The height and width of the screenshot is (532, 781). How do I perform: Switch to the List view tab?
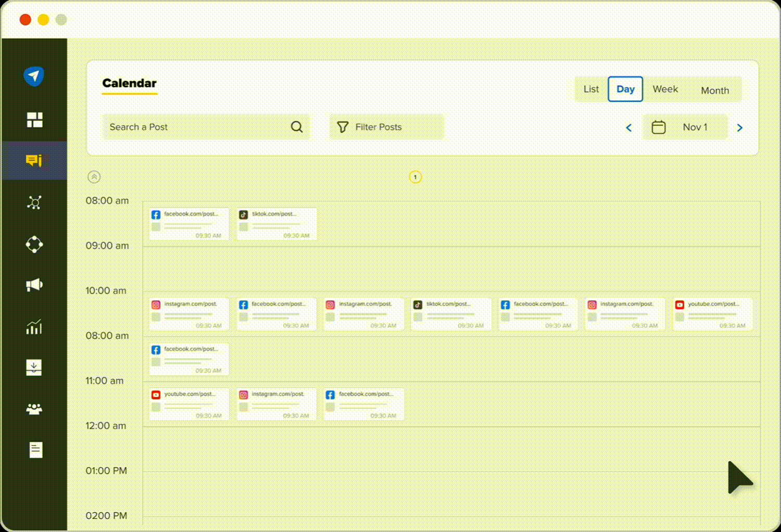click(591, 90)
